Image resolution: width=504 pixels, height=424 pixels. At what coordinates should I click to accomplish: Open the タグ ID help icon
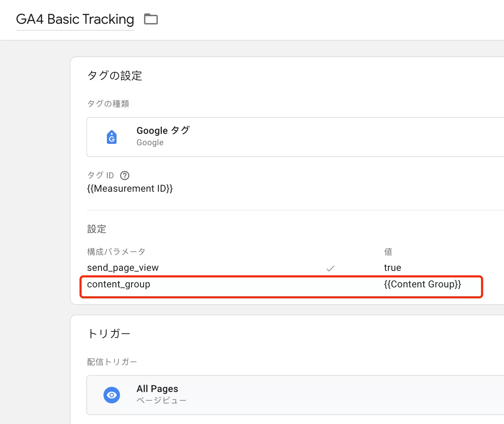coord(124,176)
